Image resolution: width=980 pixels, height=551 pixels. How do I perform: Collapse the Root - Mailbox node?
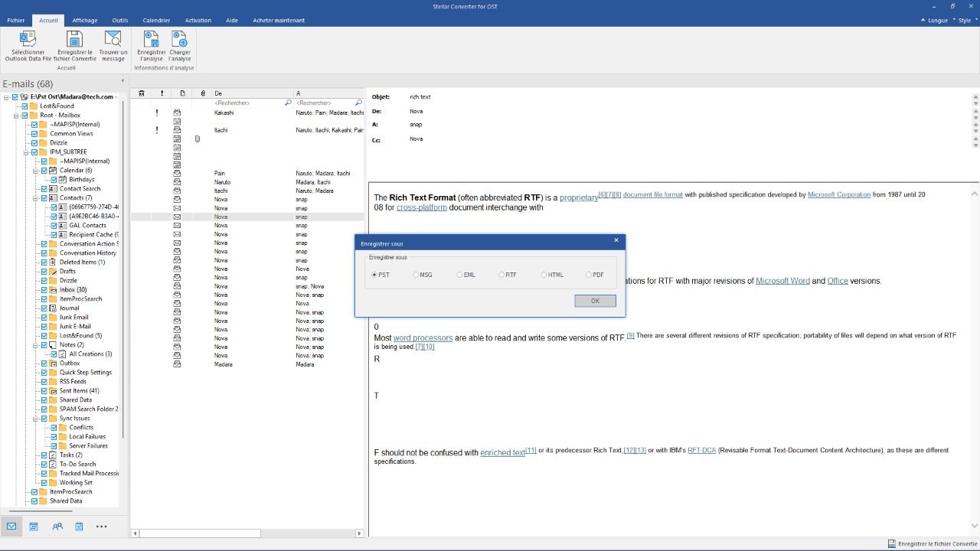click(16, 116)
